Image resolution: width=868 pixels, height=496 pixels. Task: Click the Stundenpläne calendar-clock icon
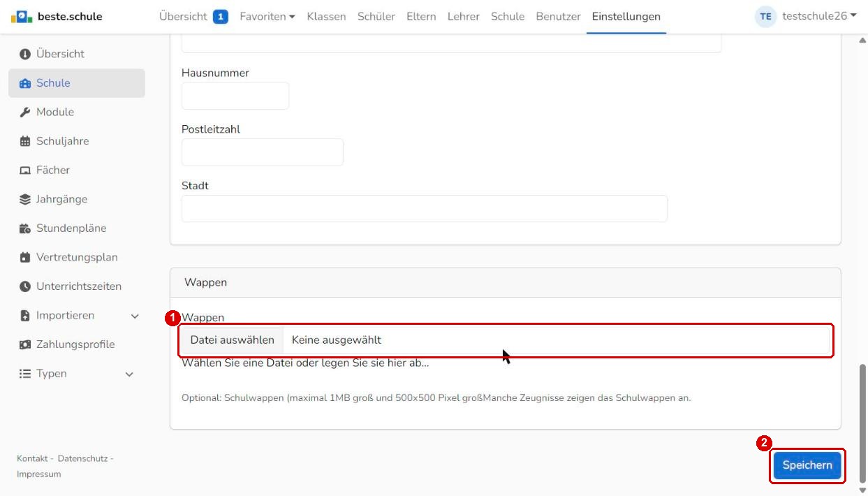click(x=25, y=228)
